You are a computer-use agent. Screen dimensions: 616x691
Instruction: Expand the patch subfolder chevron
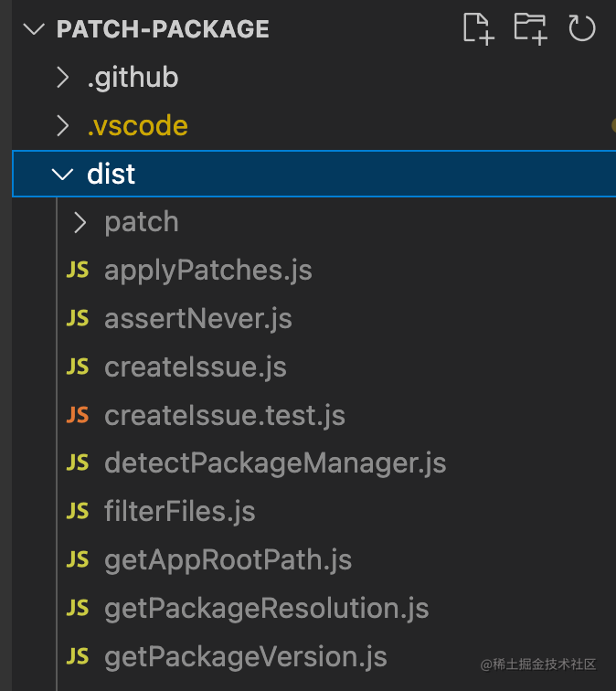(x=80, y=222)
